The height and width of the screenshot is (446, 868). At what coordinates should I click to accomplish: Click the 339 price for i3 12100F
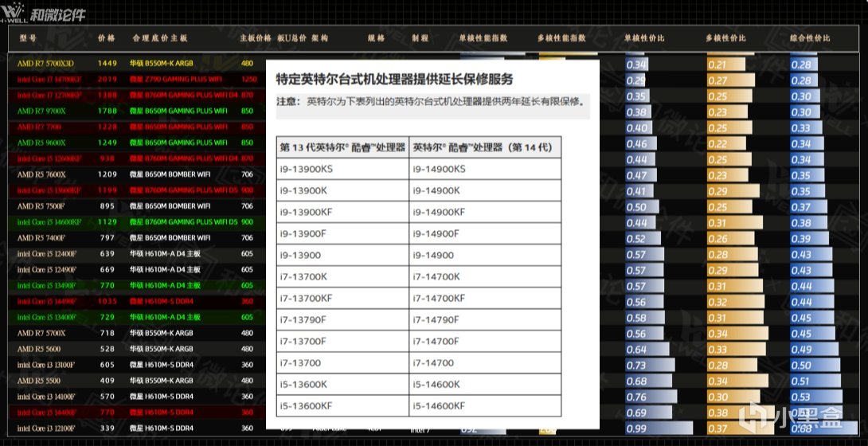coord(108,428)
